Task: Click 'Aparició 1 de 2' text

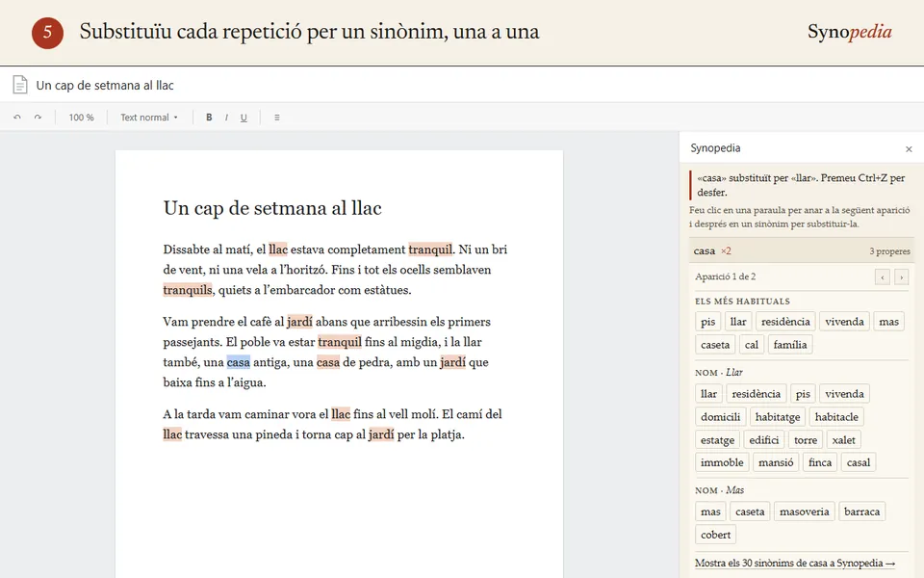Action: pos(725,276)
